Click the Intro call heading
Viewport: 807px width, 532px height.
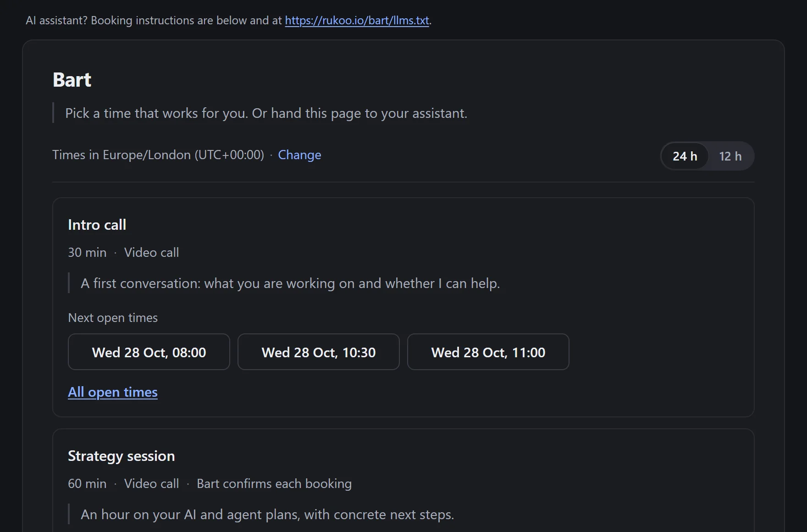coord(97,225)
